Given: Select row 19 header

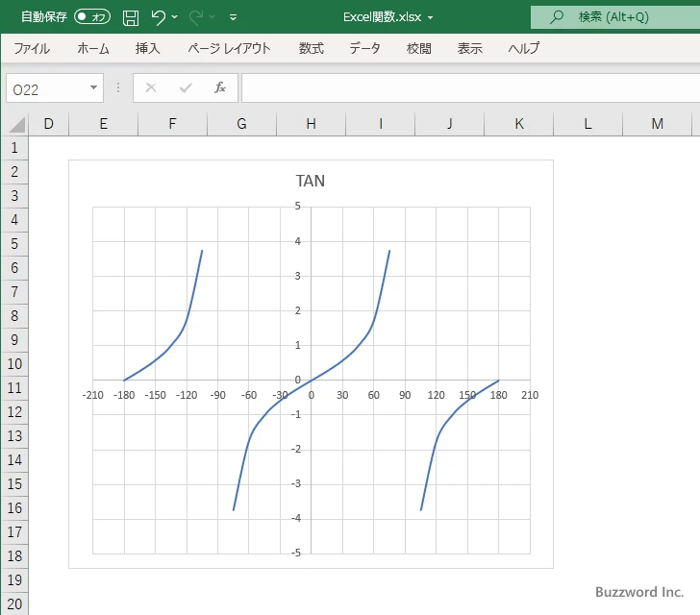Looking at the screenshot, I should pyautogui.click(x=14, y=579).
